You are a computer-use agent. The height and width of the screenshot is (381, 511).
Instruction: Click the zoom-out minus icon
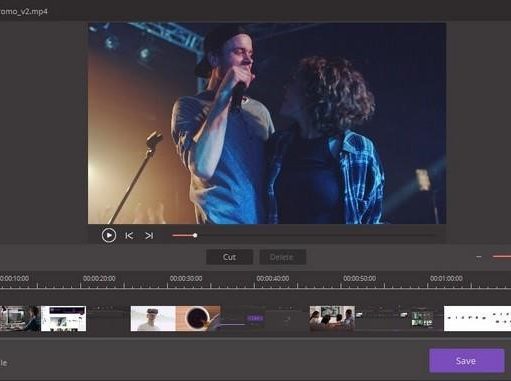(x=479, y=257)
